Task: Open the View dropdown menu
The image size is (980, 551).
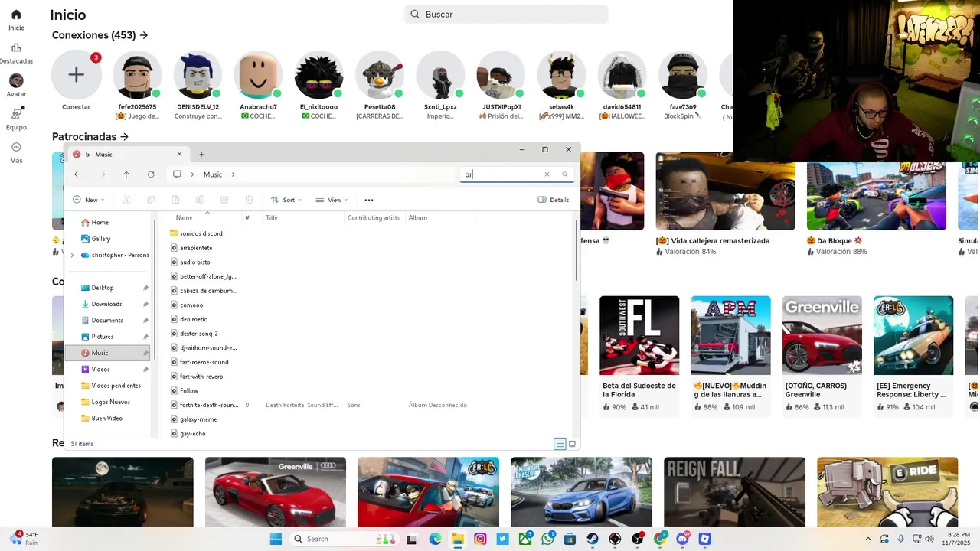Action: (x=332, y=200)
